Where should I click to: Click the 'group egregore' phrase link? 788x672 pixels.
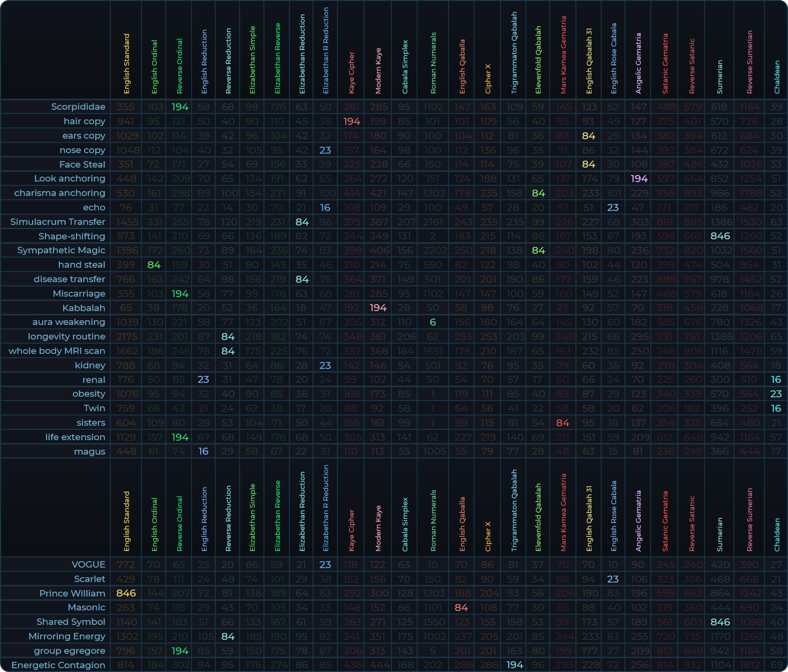[x=70, y=651]
